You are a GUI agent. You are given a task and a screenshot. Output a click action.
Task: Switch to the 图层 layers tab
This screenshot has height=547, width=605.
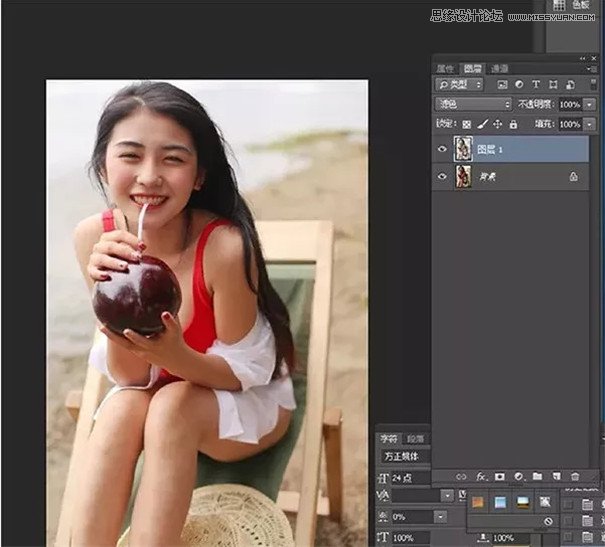tap(472, 69)
